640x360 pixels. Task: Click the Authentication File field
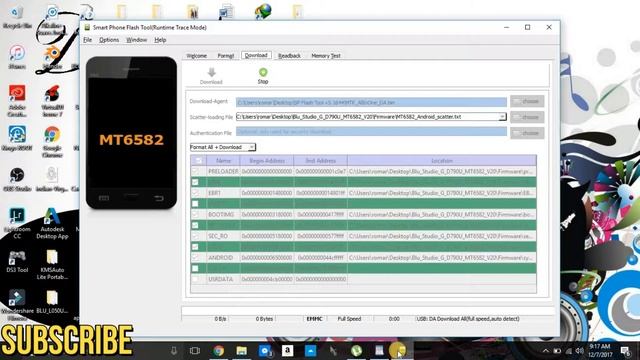coord(371,132)
